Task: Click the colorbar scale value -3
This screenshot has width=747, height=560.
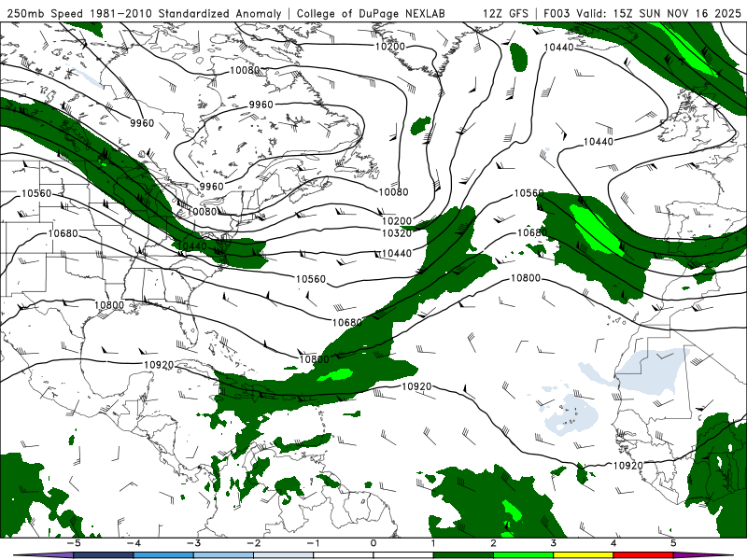Action: [x=193, y=543]
